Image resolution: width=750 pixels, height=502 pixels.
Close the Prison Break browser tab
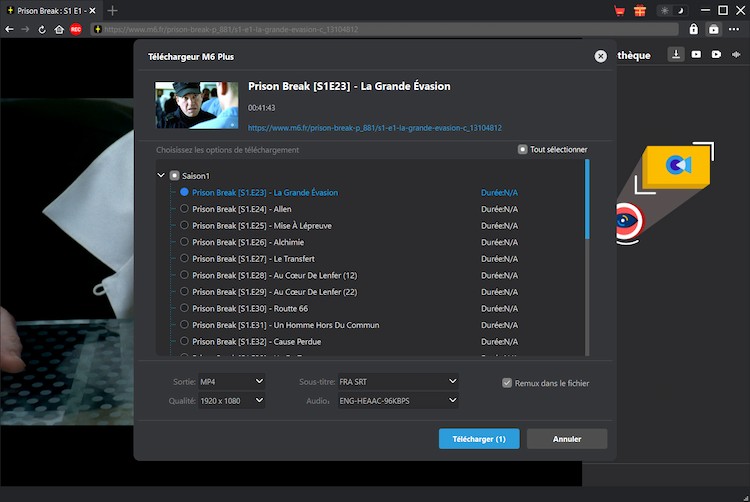pos(92,11)
